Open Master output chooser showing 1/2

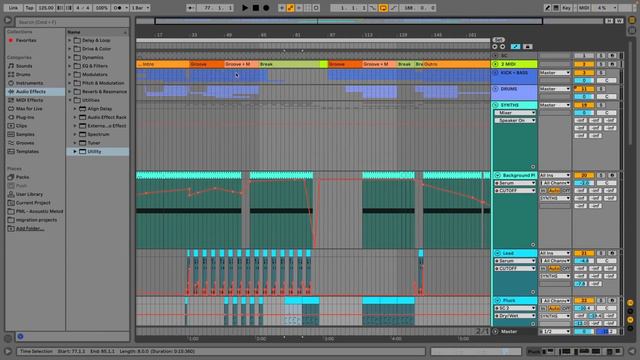click(x=555, y=332)
